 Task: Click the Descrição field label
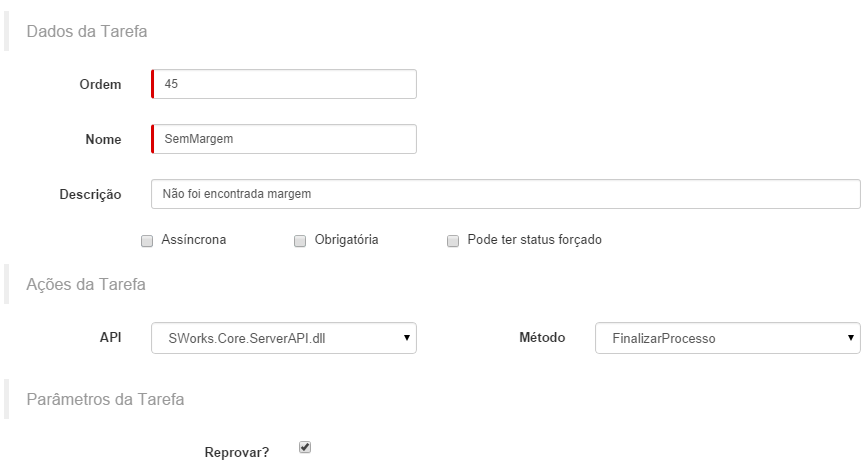click(x=90, y=194)
